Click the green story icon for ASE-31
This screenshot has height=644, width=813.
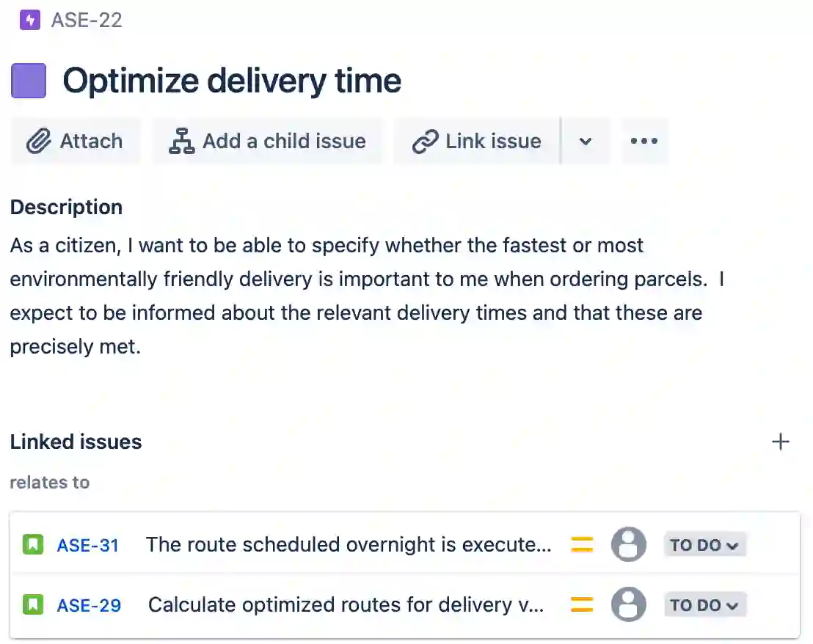(x=33, y=545)
